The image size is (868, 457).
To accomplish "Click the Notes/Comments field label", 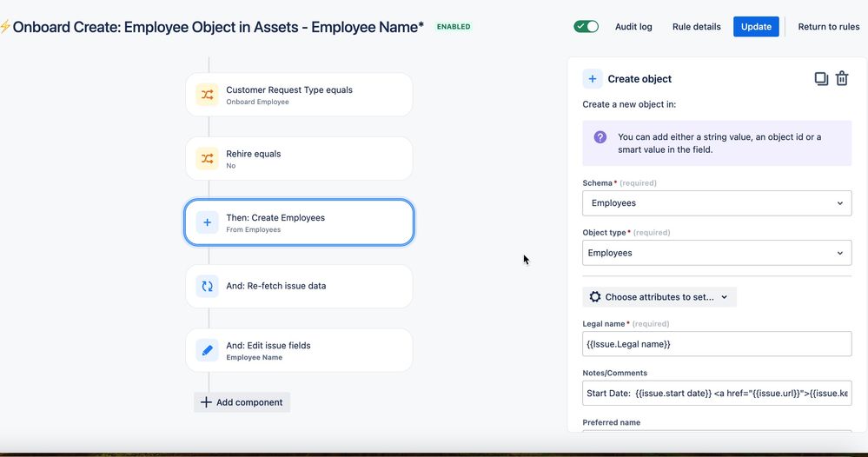I will pyautogui.click(x=614, y=373).
